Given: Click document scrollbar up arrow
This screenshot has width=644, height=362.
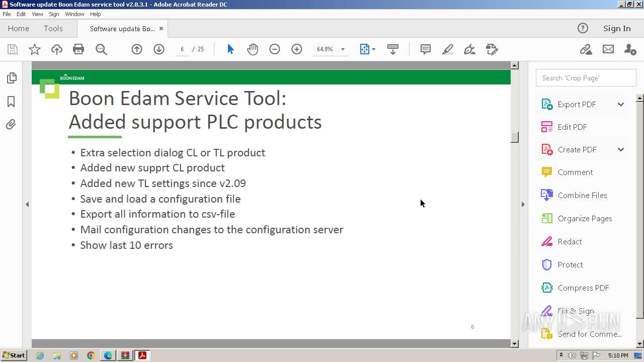Looking at the screenshot, I should tap(515, 65).
